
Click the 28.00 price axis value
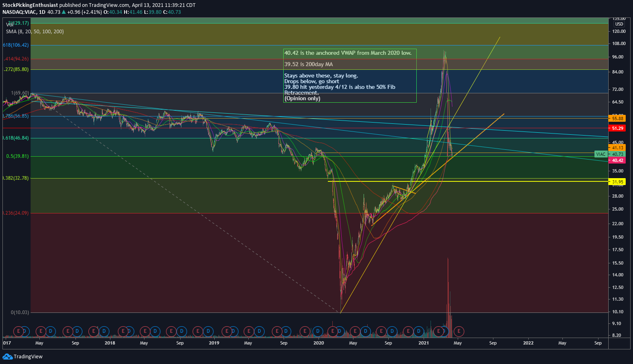(x=618, y=196)
